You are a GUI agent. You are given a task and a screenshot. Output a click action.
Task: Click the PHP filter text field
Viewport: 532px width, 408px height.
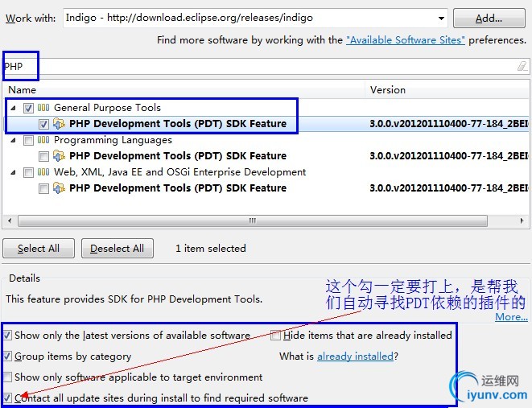pyautogui.click(x=265, y=67)
